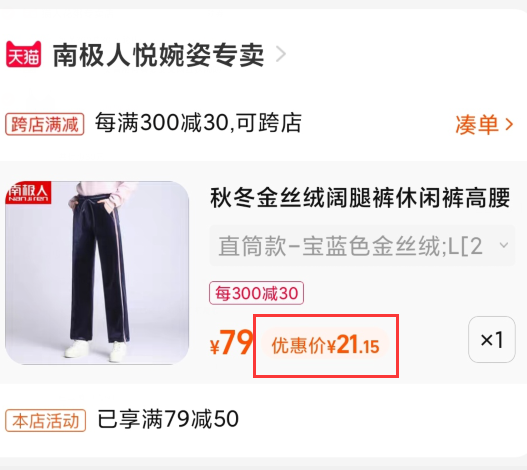Click the variant selector's down arrow

[503, 245]
